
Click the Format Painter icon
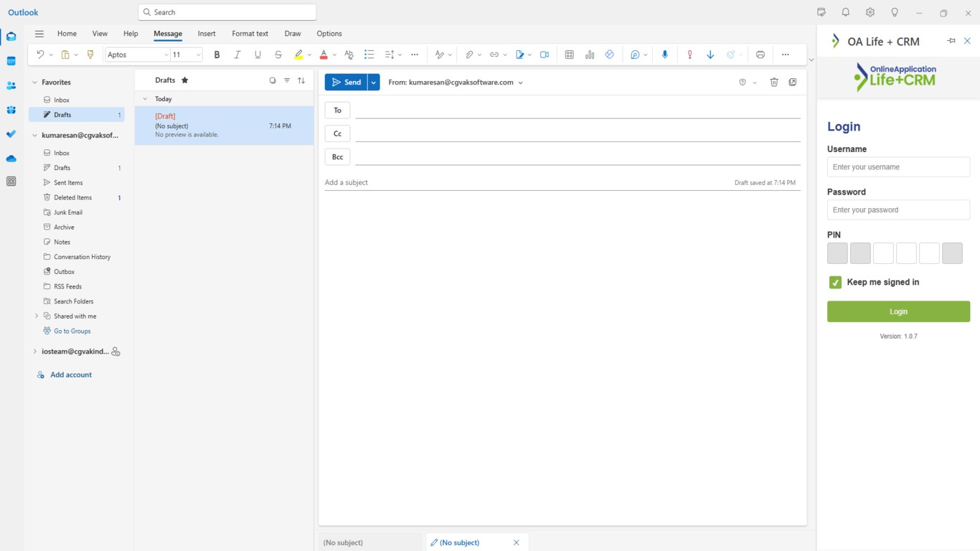tap(90, 55)
